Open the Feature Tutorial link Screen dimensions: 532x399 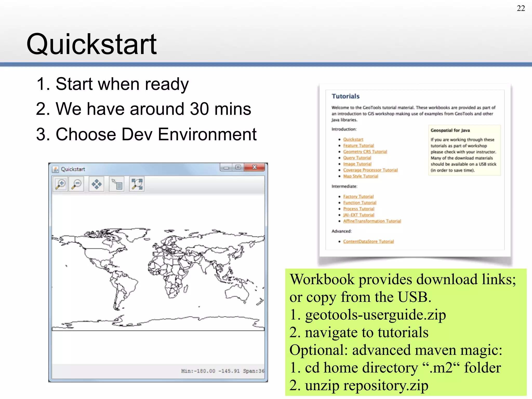click(x=358, y=146)
